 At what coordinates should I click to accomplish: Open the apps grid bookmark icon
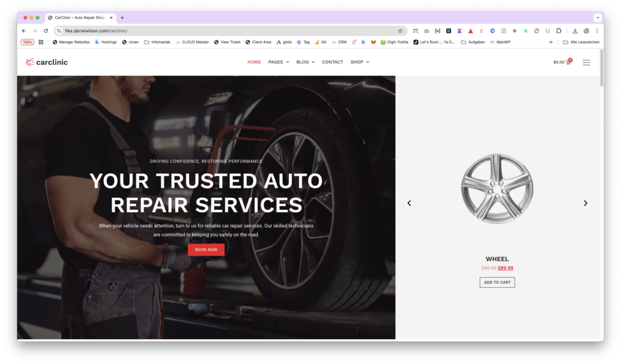click(41, 42)
